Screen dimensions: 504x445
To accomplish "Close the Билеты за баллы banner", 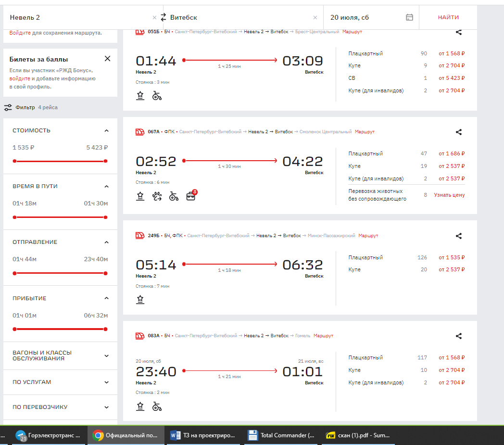I will click(x=107, y=59).
